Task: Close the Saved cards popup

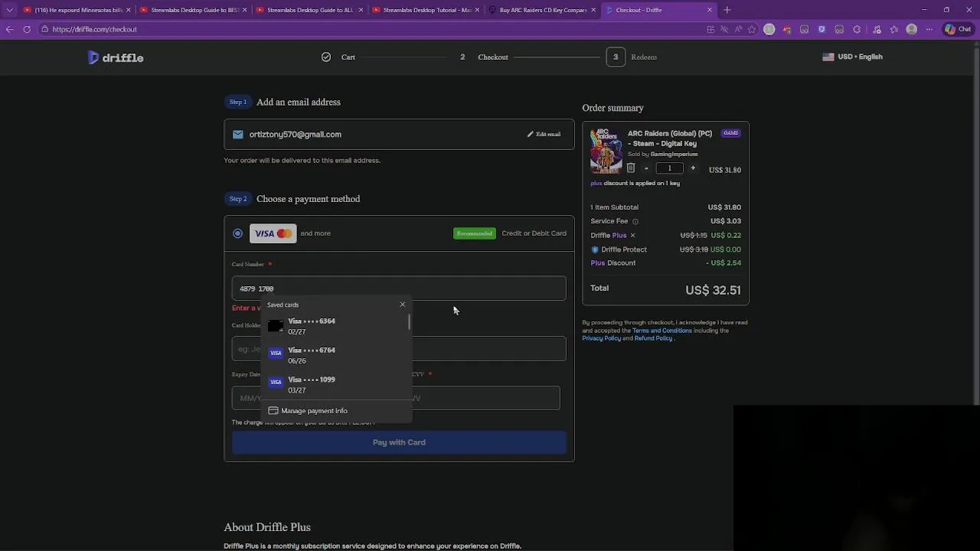Action: (403, 305)
